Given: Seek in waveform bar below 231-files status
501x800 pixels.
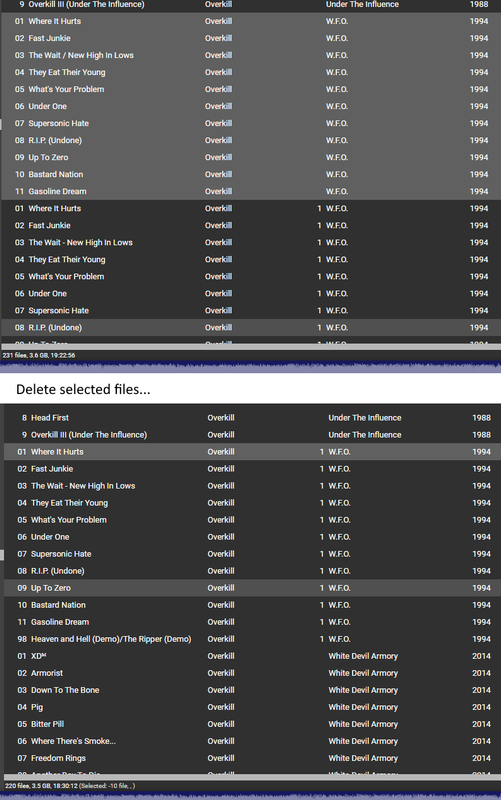Looking at the screenshot, I should pos(250,367).
